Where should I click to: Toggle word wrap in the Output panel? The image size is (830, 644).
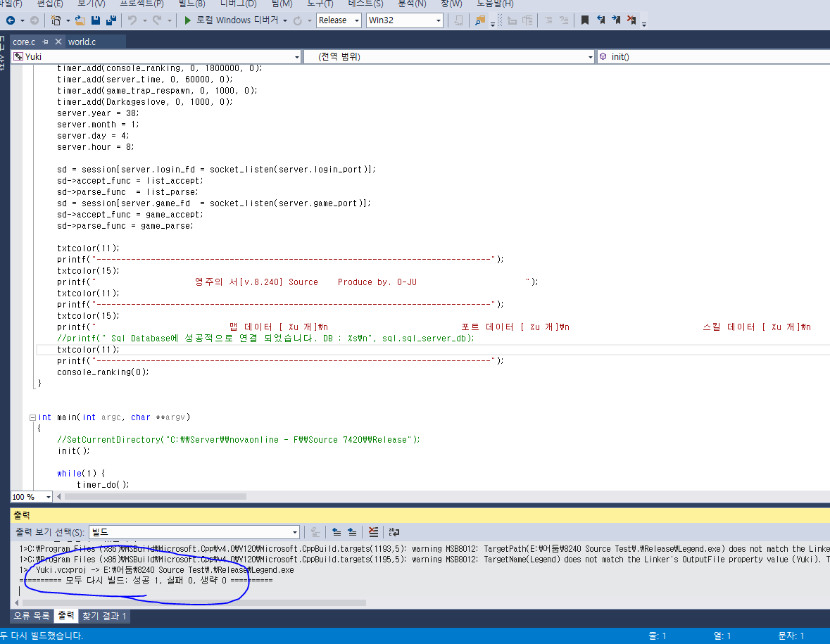click(x=394, y=532)
